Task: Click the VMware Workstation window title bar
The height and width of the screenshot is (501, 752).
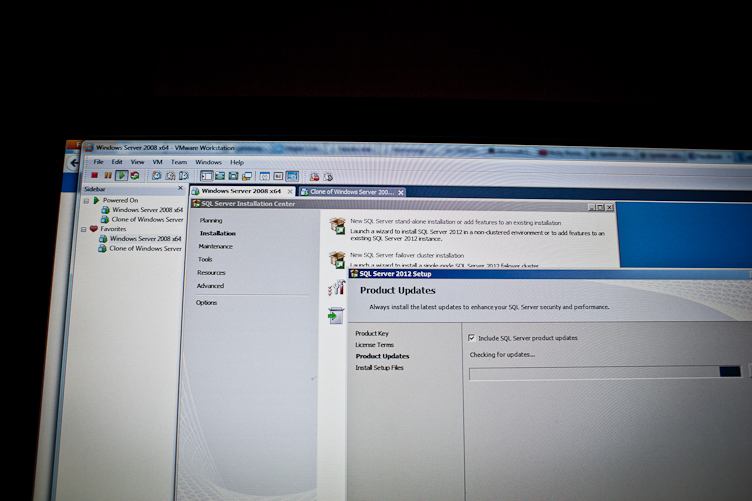Action: (x=417, y=149)
